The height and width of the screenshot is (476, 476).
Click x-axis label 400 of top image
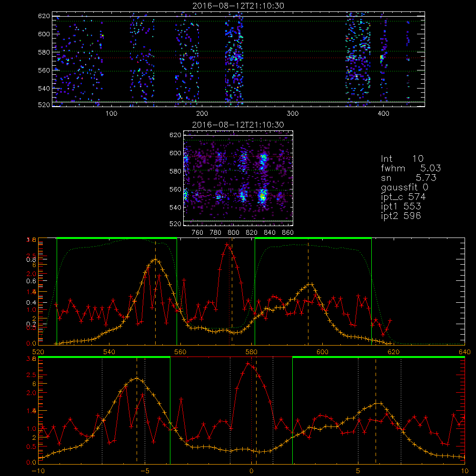383,114
